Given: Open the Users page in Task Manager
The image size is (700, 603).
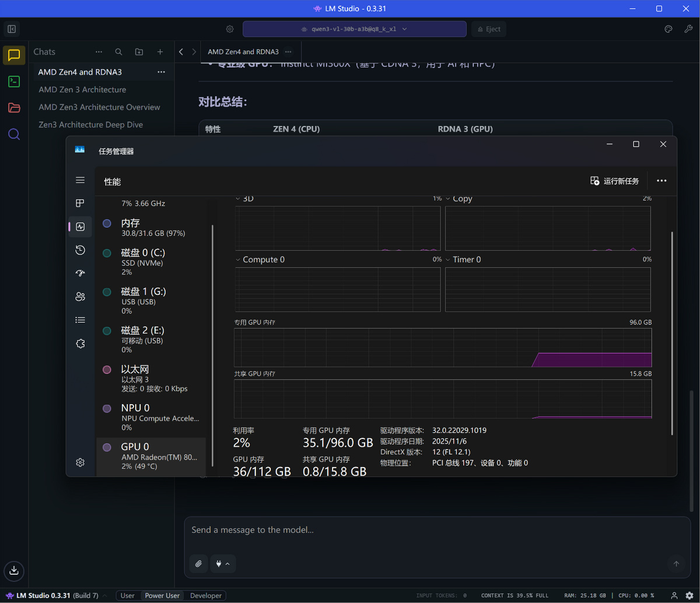Looking at the screenshot, I should 80,297.
